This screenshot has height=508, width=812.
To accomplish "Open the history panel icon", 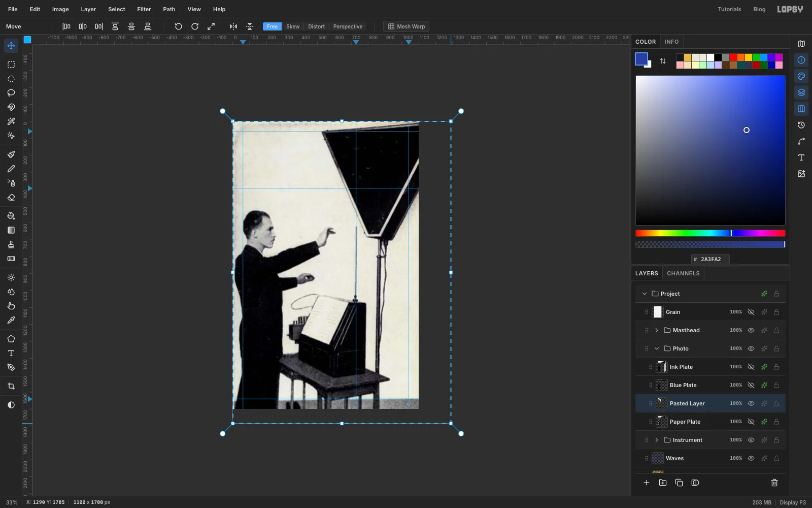I will pyautogui.click(x=801, y=125).
